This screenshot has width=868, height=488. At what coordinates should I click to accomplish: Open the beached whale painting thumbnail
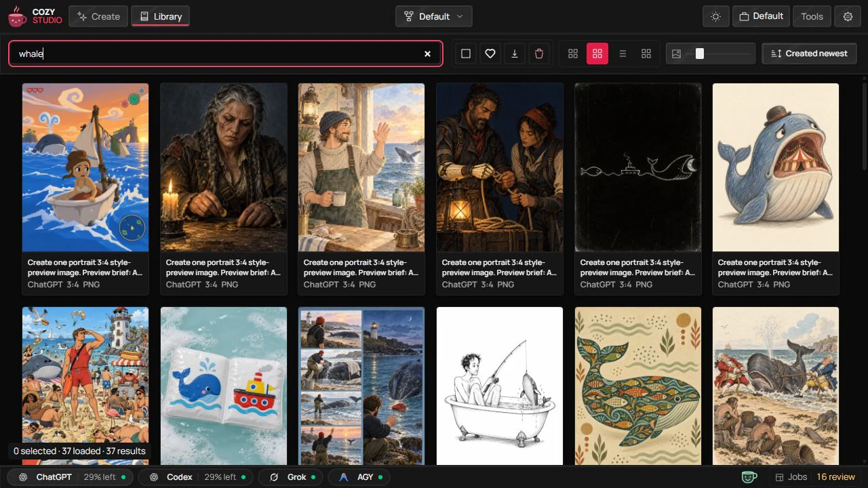pyautogui.click(x=776, y=386)
